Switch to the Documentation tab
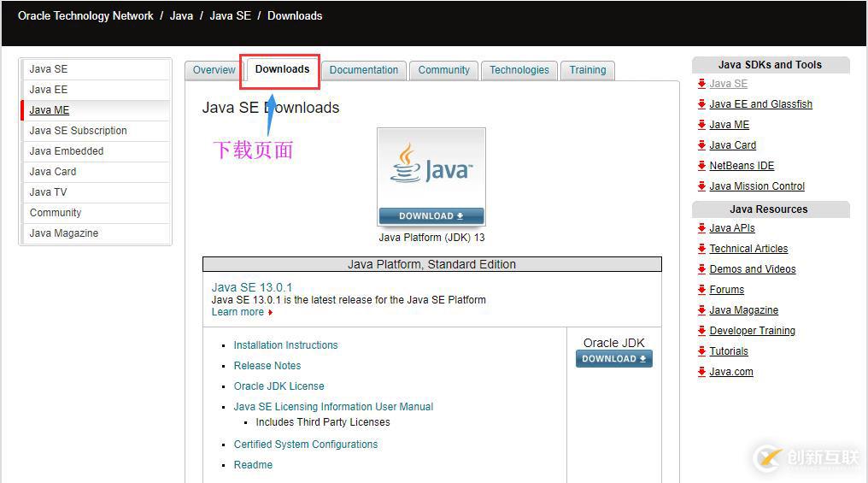Viewport: 868px width, 483px height. coord(364,70)
